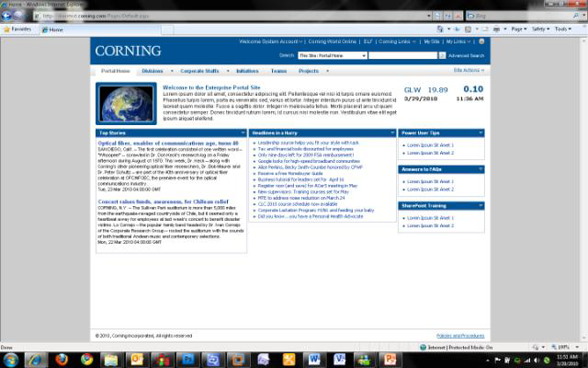Image resolution: width=588 pixels, height=368 pixels.
Task: Click the IE Home toolbar icon
Action: [440, 29]
